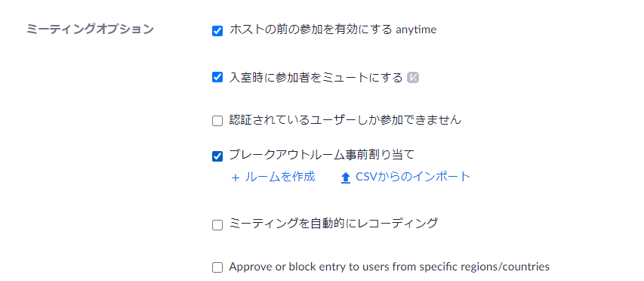Enable 認証されているユーザーしか参加できません checkbox

pos(217,121)
